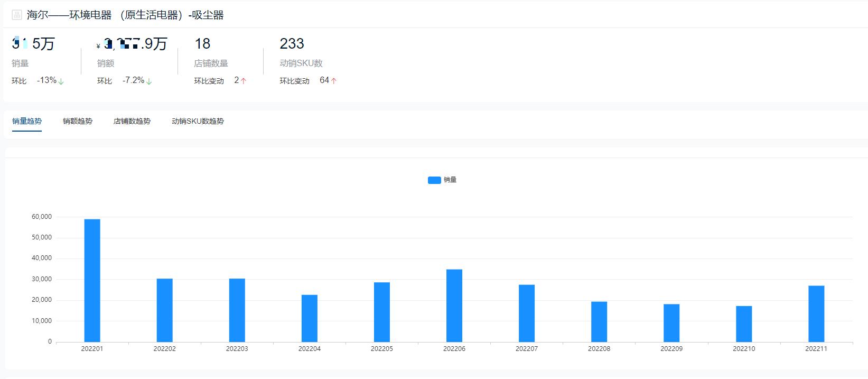Click the brand icon beside 海尔 title
This screenshot has height=379, width=868.
pyautogui.click(x=17, y=15)
